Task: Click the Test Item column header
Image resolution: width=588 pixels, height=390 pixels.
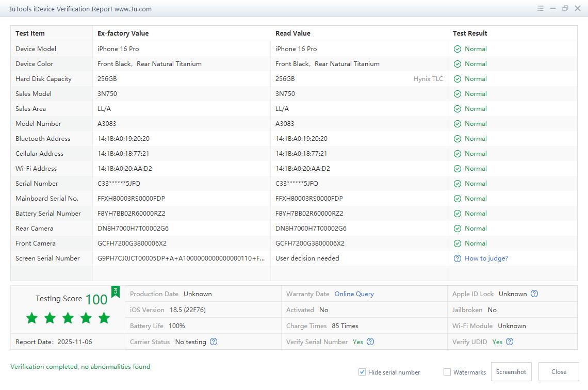Action: (30, 34)
